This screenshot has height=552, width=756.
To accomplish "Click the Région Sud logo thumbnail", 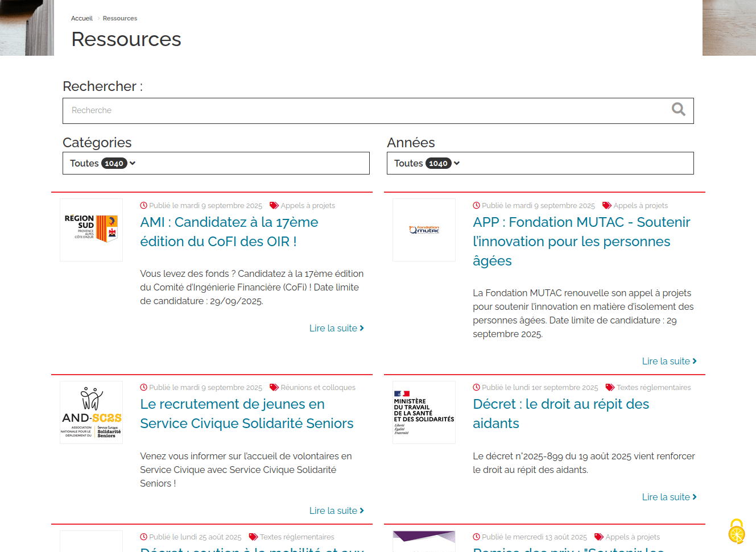I will coord(91,230).
